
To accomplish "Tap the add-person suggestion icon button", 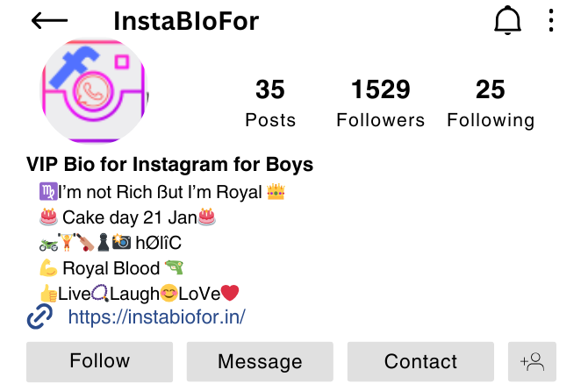I will click(x=532, y=361).
